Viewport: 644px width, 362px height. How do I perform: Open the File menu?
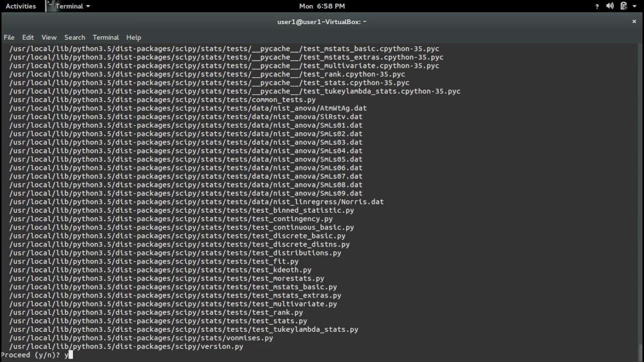click(9, 37)
